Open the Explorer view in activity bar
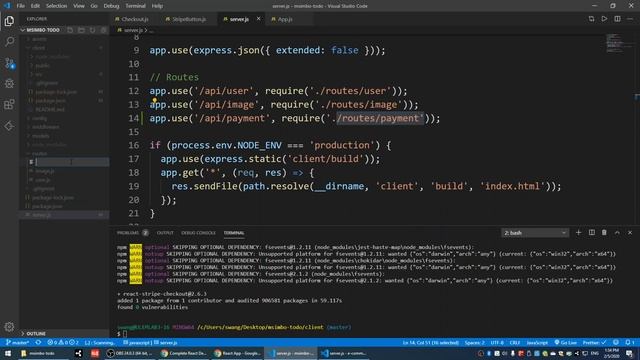Image resolution: width=640 pixels, height=360 pixels. coord(9,21)
